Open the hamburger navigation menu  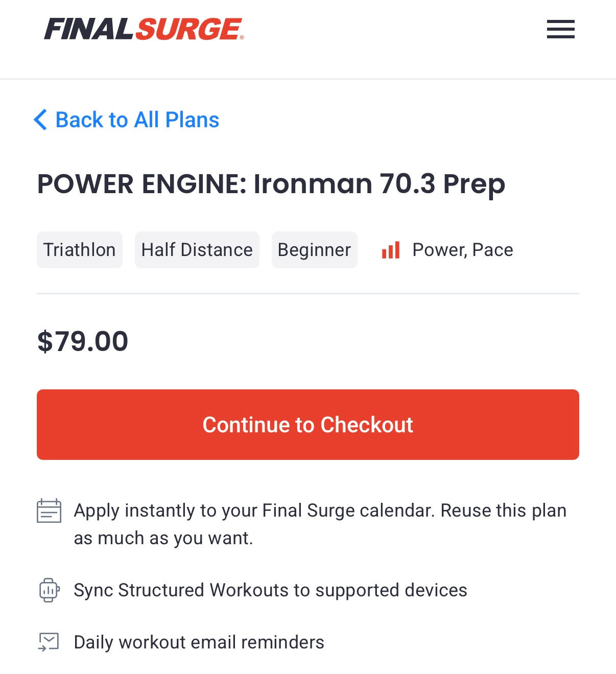pyautogui.click(x=560, y=29)
